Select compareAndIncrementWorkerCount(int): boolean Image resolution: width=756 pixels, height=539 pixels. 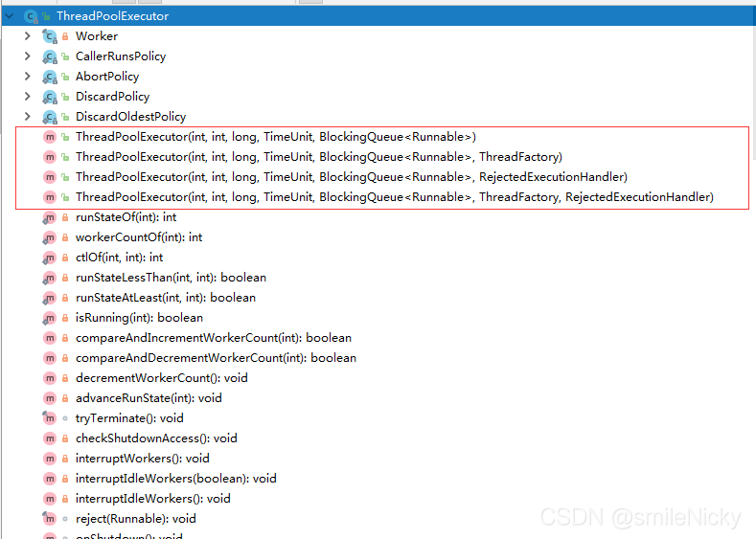(x=214, y=338)
